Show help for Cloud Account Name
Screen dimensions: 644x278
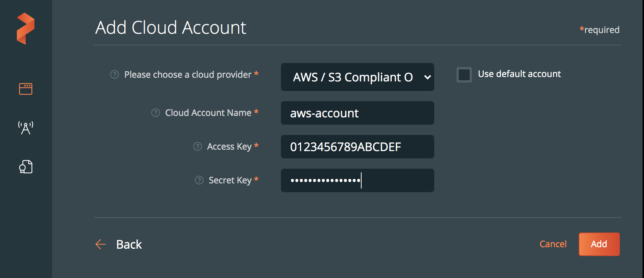pyautogui.click(x=155, y=113)
